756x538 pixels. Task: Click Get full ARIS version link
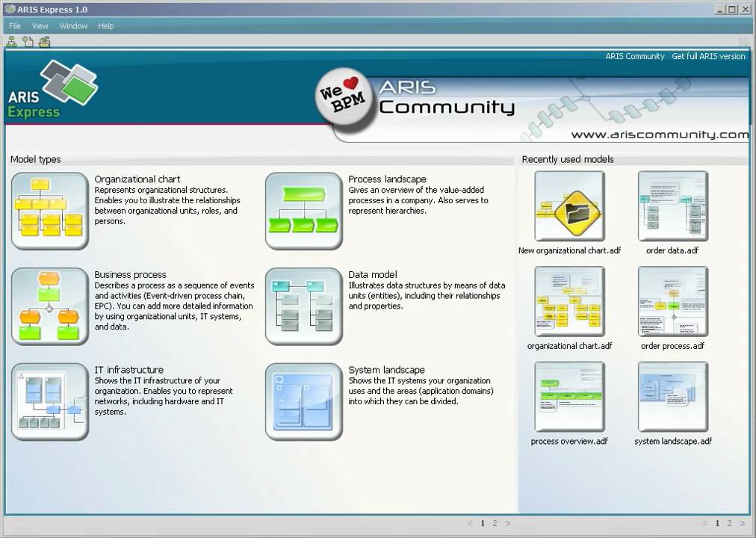(708, 56)
